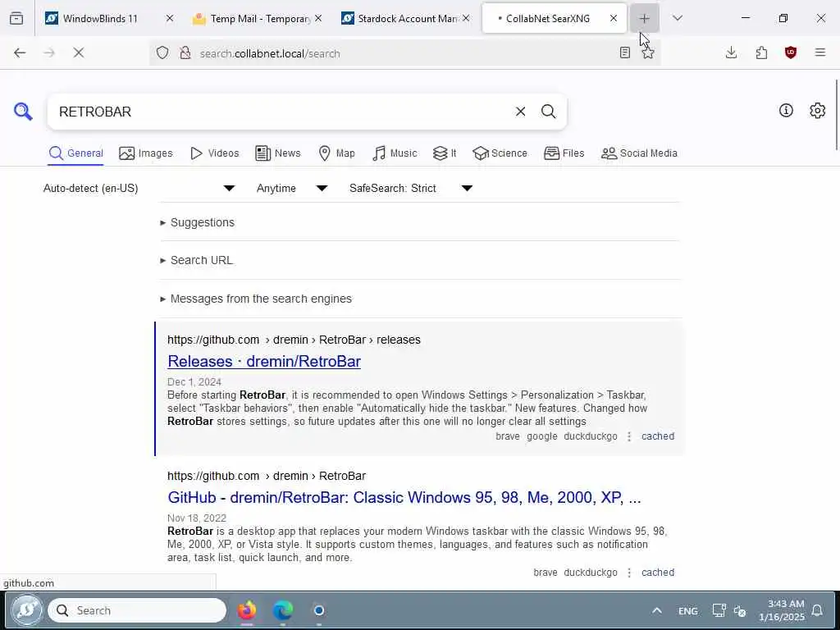Screen dimensions: 840x630
Task: Click the insecure padlock icon
Action: [185, 52]
